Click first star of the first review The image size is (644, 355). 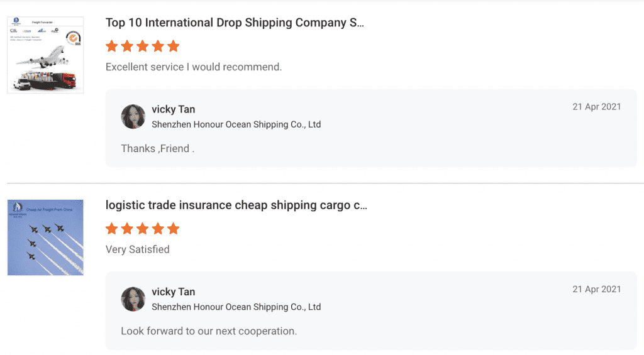[x=112, y=46]
